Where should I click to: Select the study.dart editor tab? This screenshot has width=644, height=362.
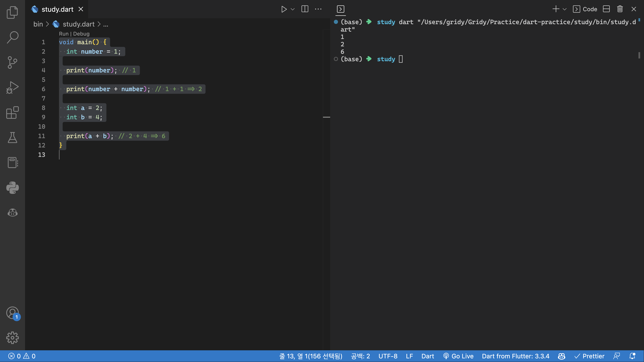[x=57, y=9]
